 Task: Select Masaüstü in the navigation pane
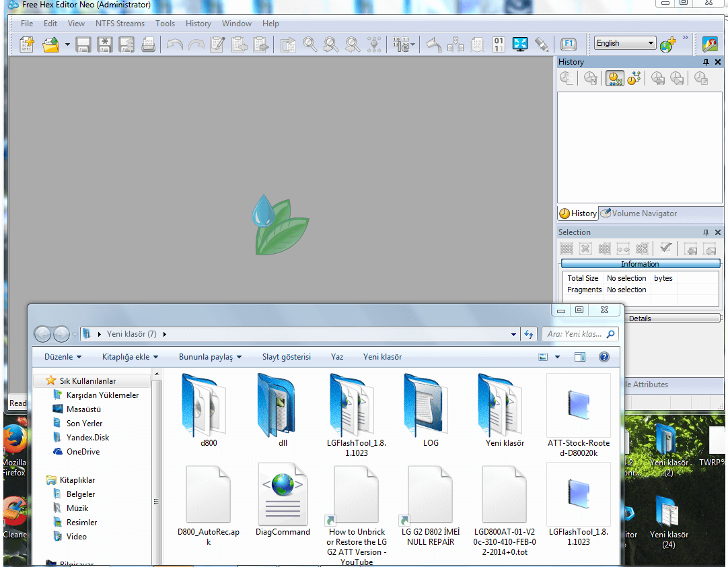(83, 409)
